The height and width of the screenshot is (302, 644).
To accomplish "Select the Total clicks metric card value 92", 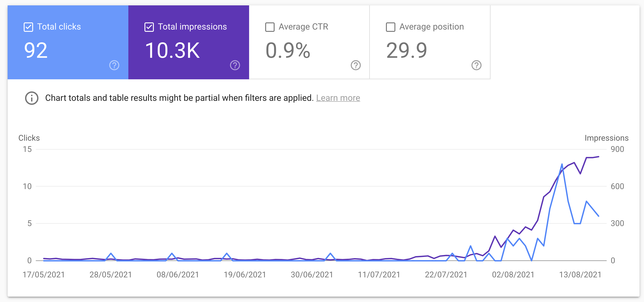I will [36, 51].
